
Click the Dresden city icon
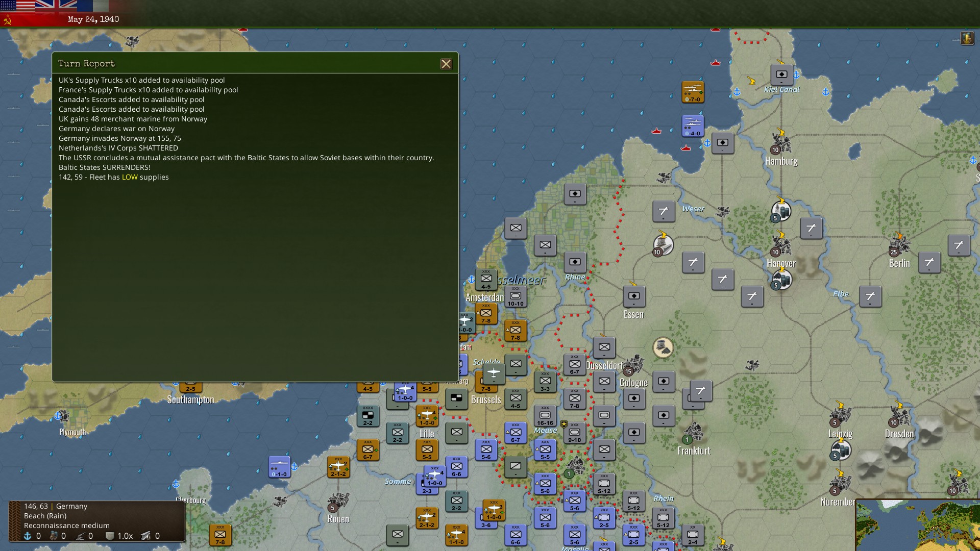(899, 415)
